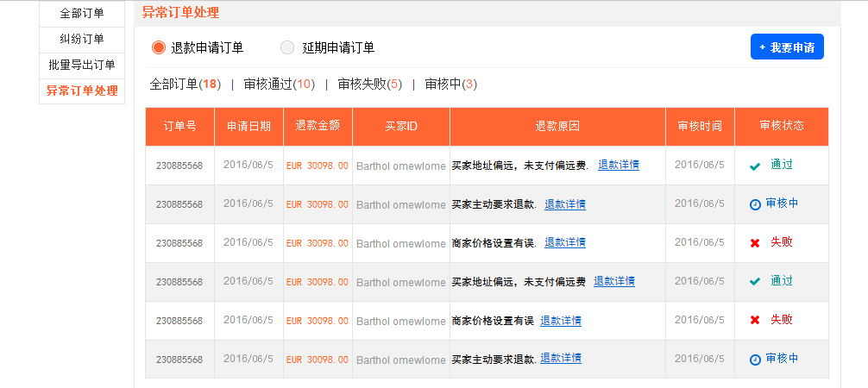The height and width of the screenshot is (388, 868).
Task: Click the red X icon in the third row
Action: (x=754, y=243)
